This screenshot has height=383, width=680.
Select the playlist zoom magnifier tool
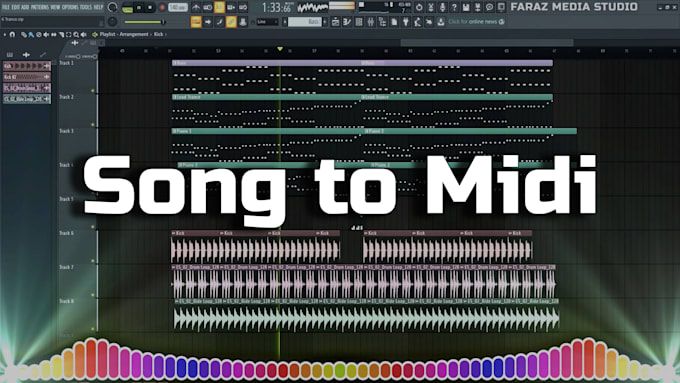(76, 34)
